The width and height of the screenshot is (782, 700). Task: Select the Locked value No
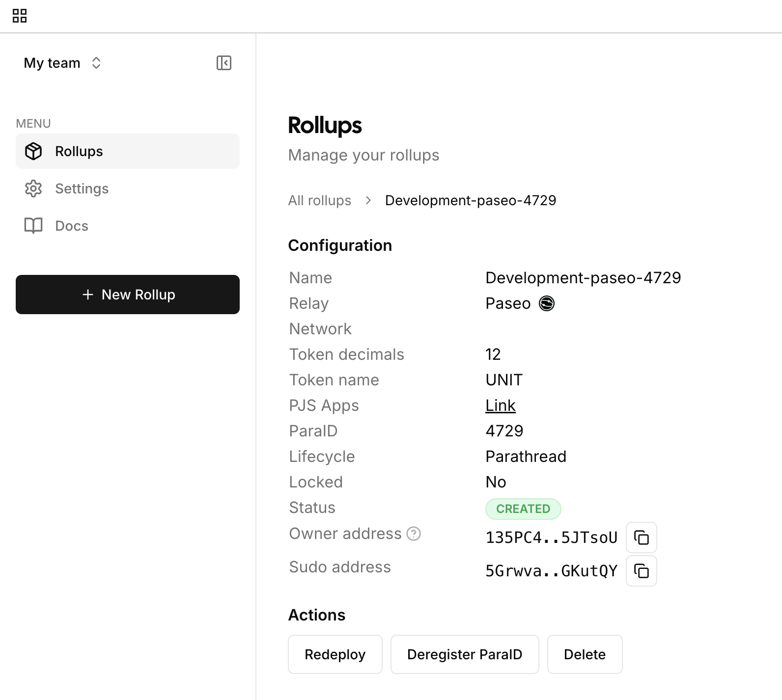496,482
